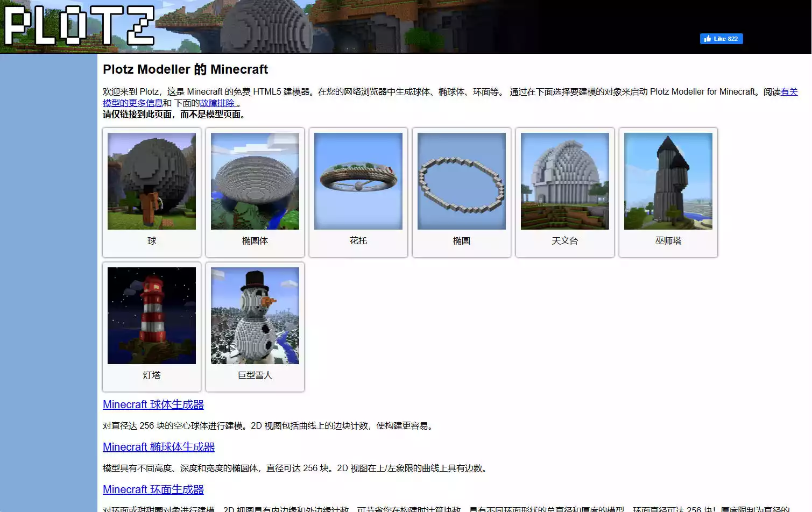The image size is (812, 512).
Task: Click the 巫师塔 label under the tower image
Action: pos(668,241)
